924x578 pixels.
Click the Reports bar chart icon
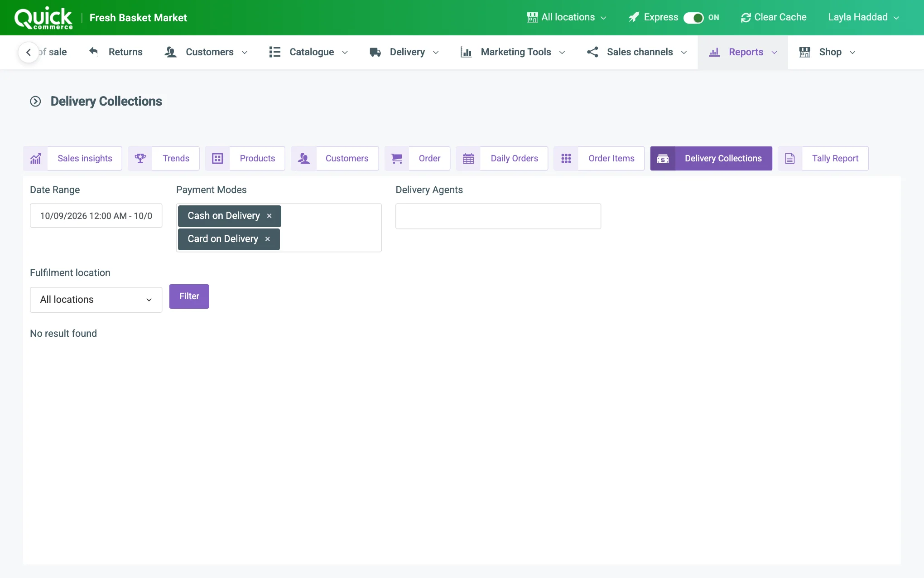[x=714, y=52]
